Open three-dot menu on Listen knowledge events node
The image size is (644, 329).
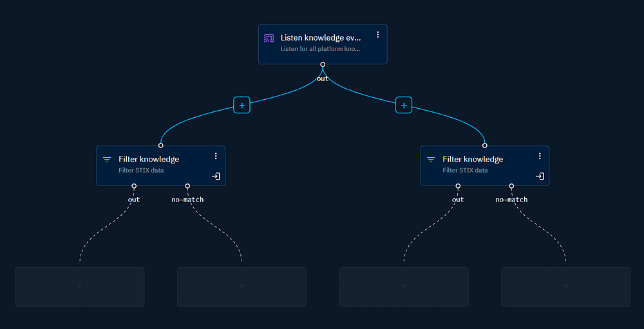(378, 35)
